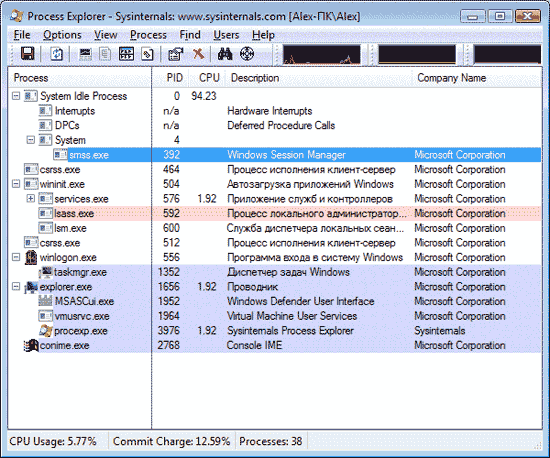Click the Find binoculars icon

(x=225, y=54)
